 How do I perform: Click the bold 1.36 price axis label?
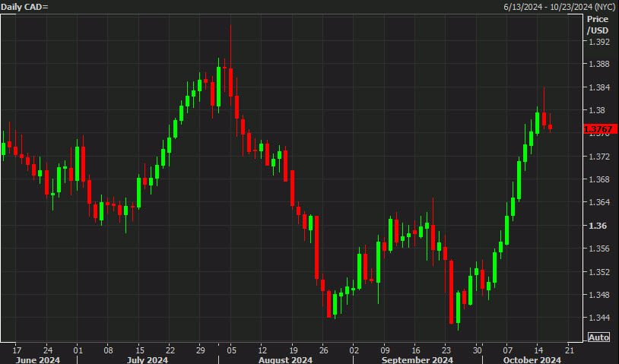pos(597,226)
